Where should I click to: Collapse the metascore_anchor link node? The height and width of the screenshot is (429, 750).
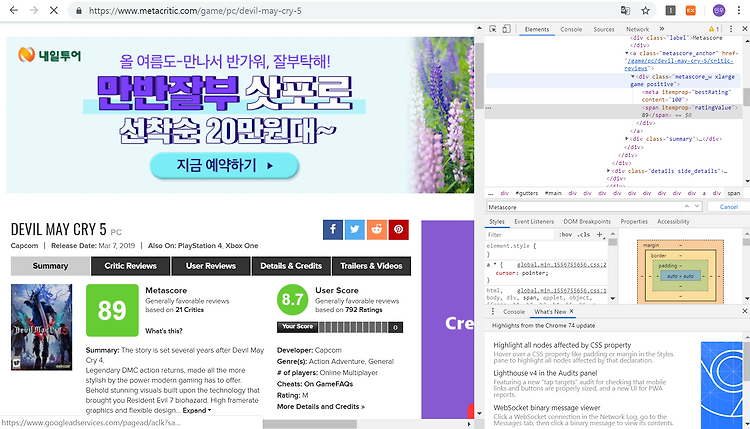pos(627,53)
